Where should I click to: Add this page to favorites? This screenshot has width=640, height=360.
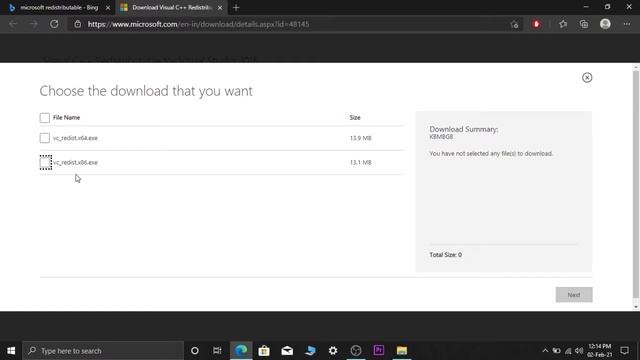point(514,24)
